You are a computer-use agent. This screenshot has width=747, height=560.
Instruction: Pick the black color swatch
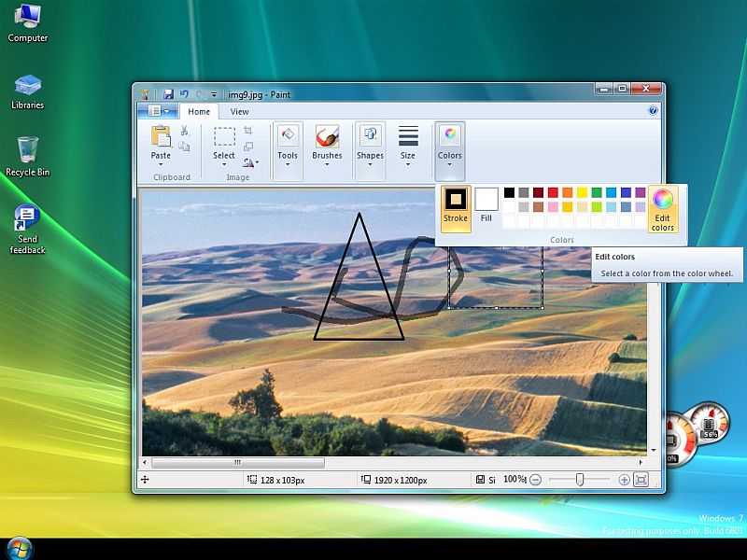(509, 192)
